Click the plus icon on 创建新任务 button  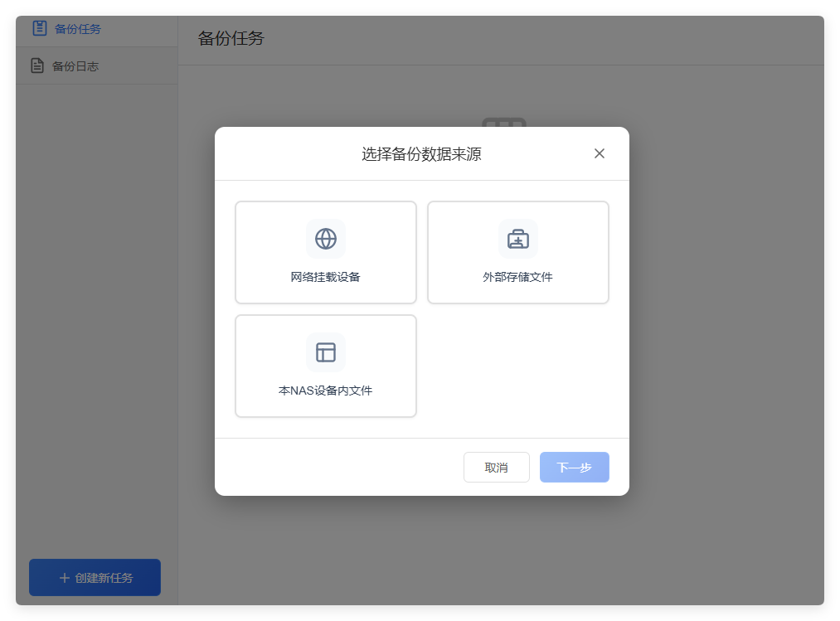coord(64,578)
